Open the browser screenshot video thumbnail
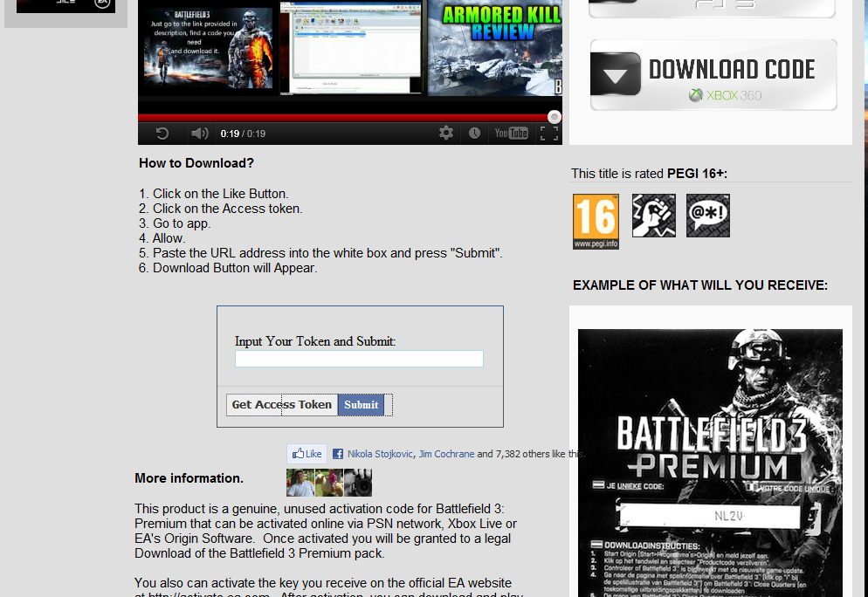This screenshot has width=868, height=597. (350, 48)
